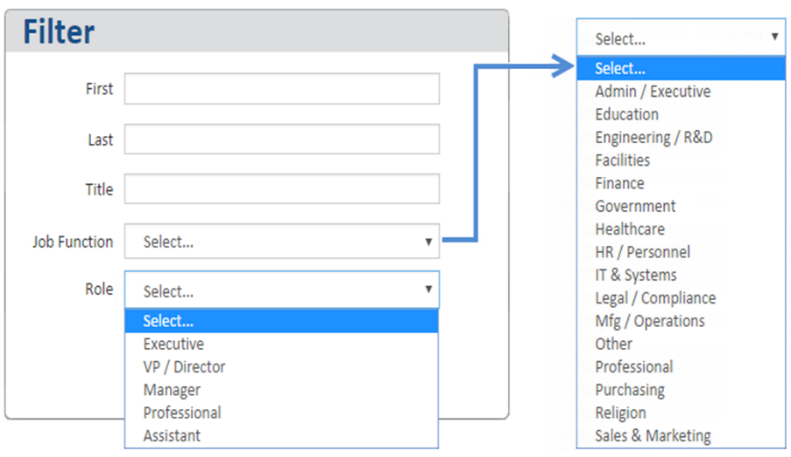
Task: Select Engineering / R&D option
Action: tap(681, 137)
